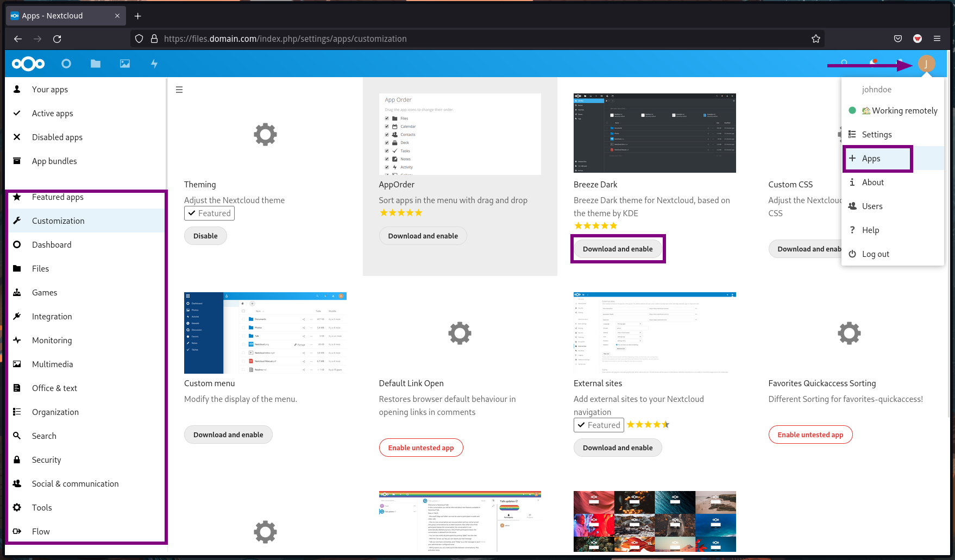Download and enable AppOrder
The width and height of the screenshot is (955, 560).
423,236
